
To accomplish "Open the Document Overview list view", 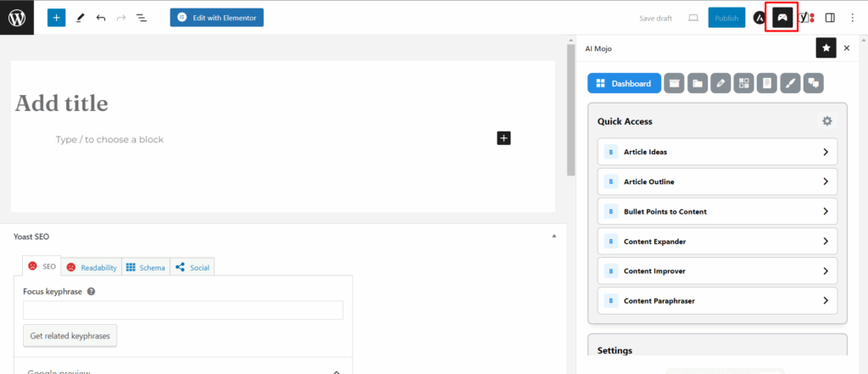I will click(x=142, y=18).
